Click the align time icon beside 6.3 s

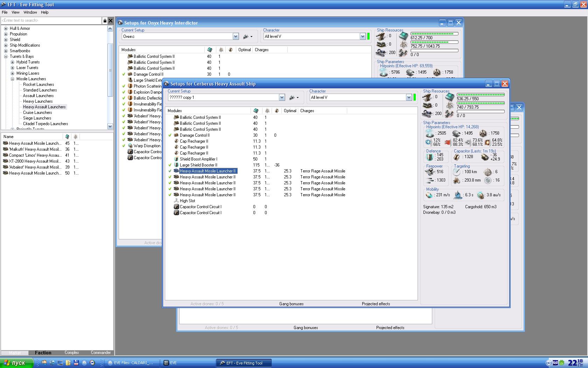coord(458,195)
